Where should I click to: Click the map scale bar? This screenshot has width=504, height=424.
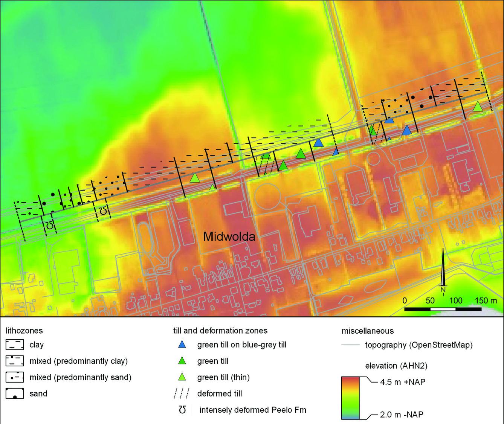[x=443, y=309]
